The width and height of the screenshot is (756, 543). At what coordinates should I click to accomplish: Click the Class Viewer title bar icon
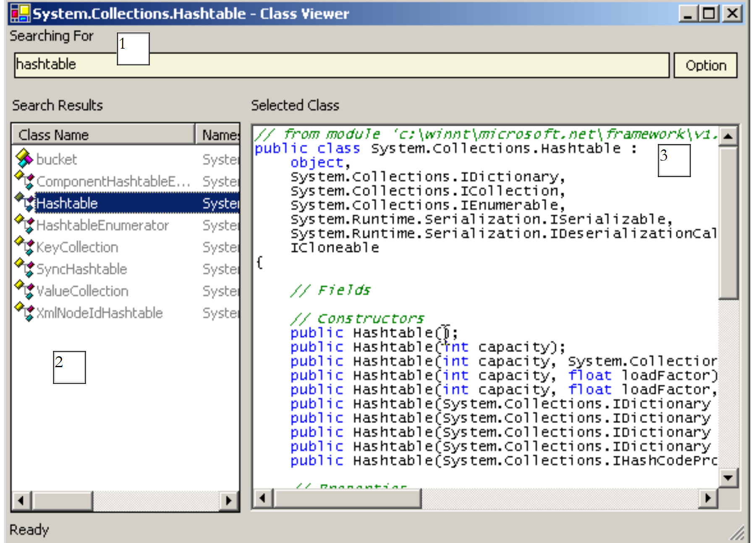click(20, 13)
